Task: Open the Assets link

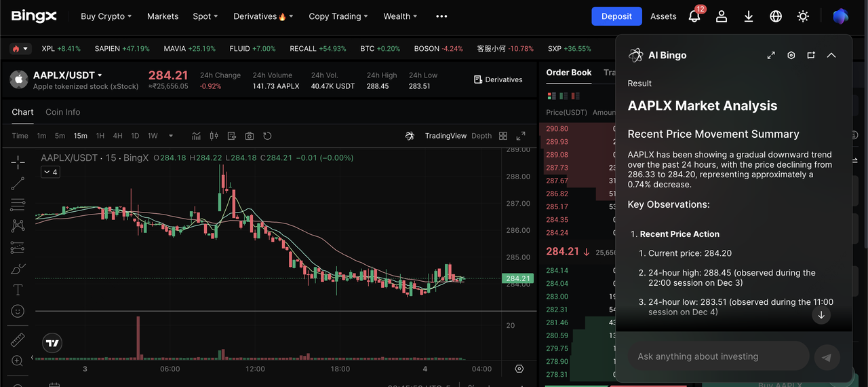Action: [x=663, y=16]
